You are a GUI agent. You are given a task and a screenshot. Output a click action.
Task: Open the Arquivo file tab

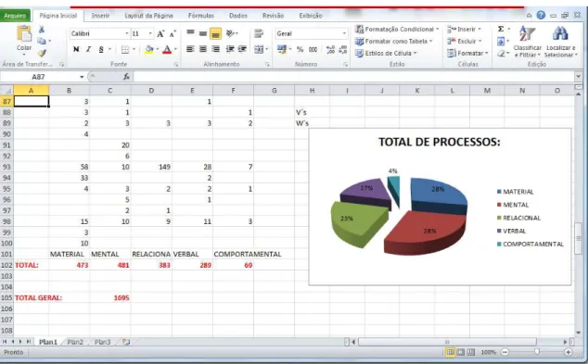15,16
